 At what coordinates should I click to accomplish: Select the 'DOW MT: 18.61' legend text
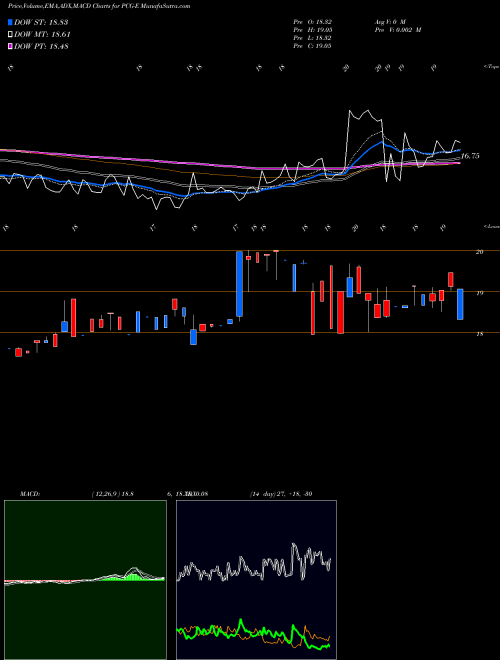42,35
